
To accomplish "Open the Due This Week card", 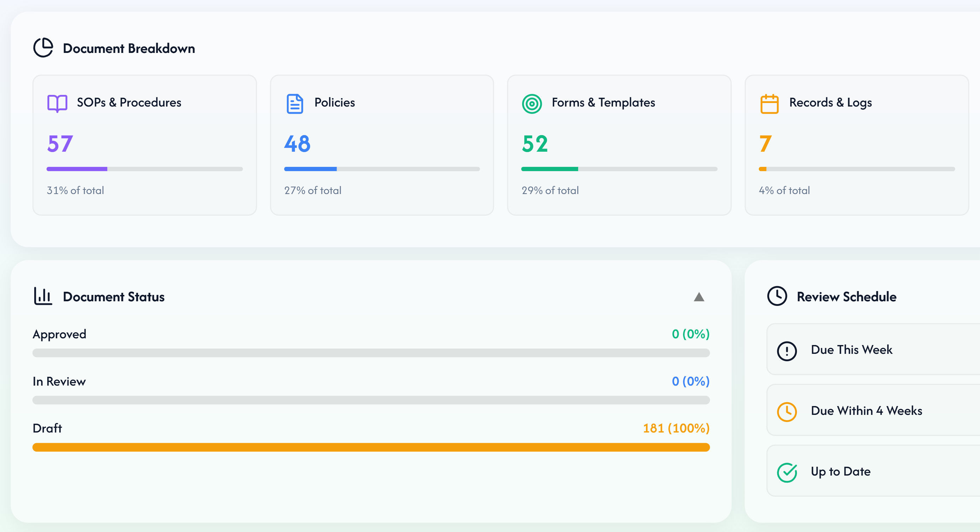I will [875, 349].
